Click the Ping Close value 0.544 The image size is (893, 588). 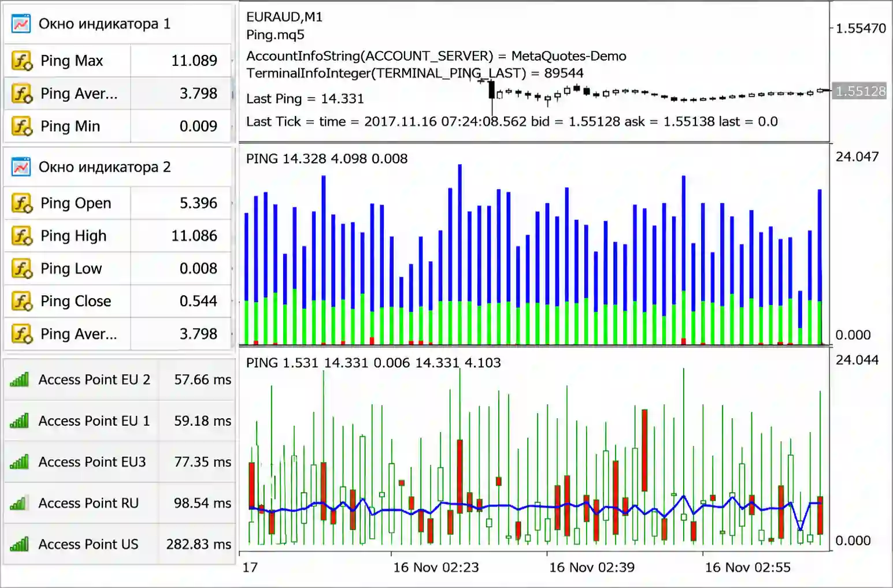[198, 301]
